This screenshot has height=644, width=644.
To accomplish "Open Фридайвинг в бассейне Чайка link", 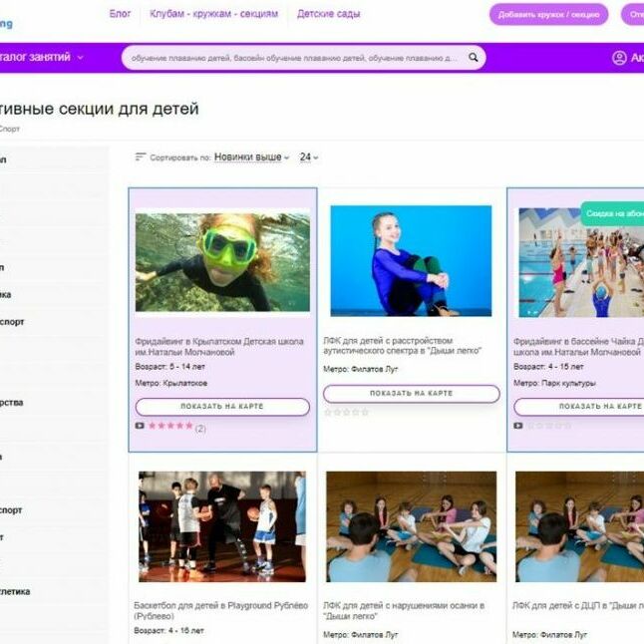I will pos(578,347).
